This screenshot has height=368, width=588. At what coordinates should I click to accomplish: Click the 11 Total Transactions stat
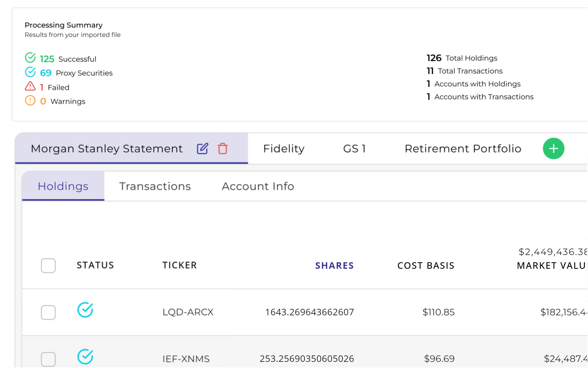point(464,71)
